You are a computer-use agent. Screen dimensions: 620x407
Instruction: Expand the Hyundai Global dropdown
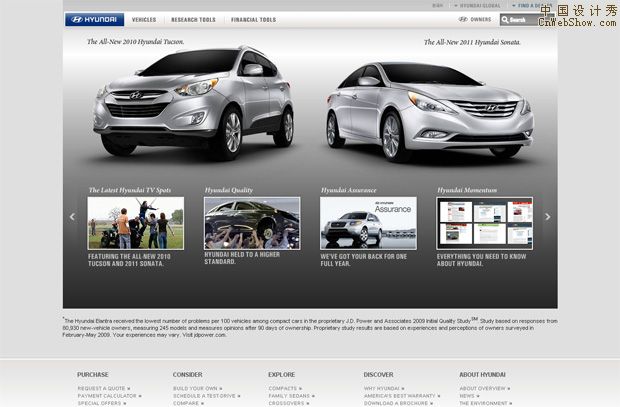[477, 6]
